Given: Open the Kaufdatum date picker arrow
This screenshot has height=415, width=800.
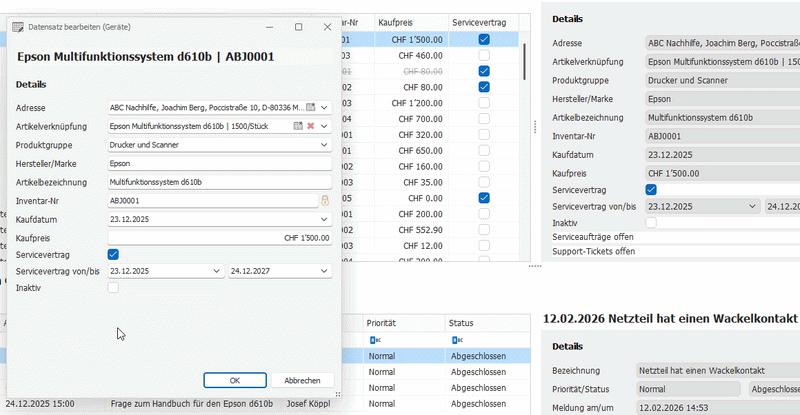Looking at the screenshot, I should 324,219.
